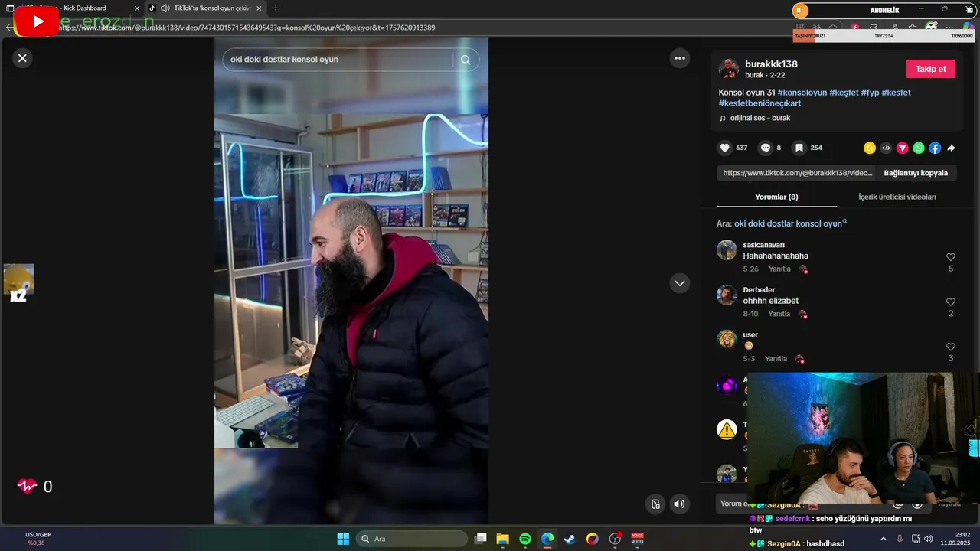
Task: Switch to the Kick Dashboard tab
Action: [83, 8]
